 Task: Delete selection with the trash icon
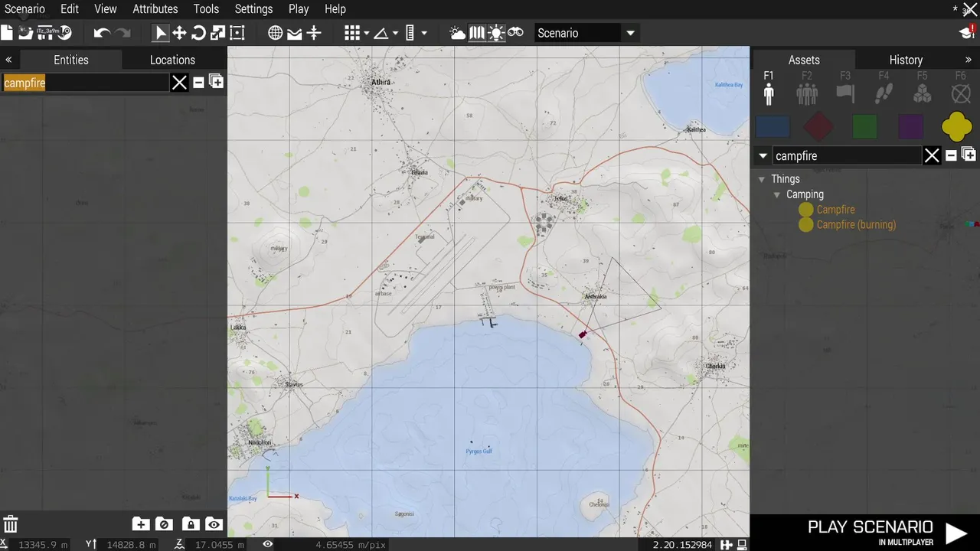11,524
